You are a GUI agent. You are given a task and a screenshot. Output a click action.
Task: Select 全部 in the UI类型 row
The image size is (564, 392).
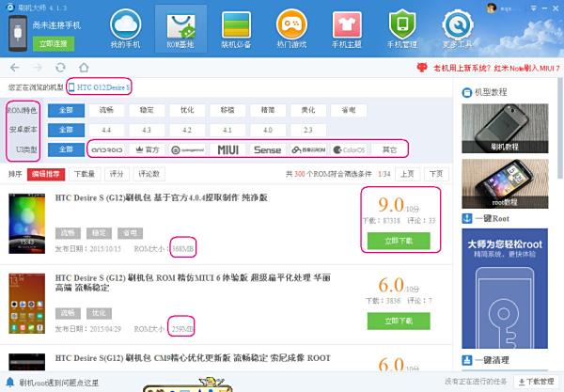pyautogui.click(x=66, y=149)
